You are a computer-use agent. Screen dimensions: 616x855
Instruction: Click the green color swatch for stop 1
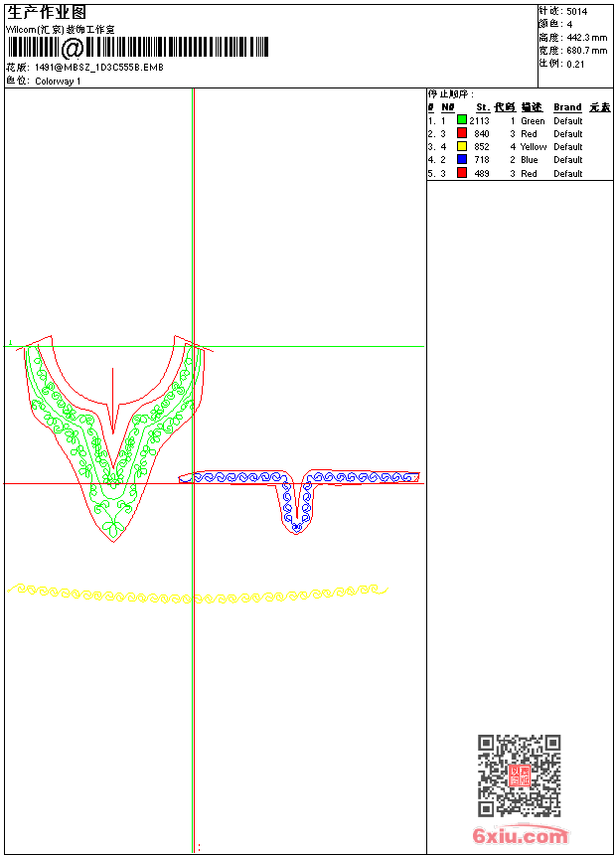point(462,120)
